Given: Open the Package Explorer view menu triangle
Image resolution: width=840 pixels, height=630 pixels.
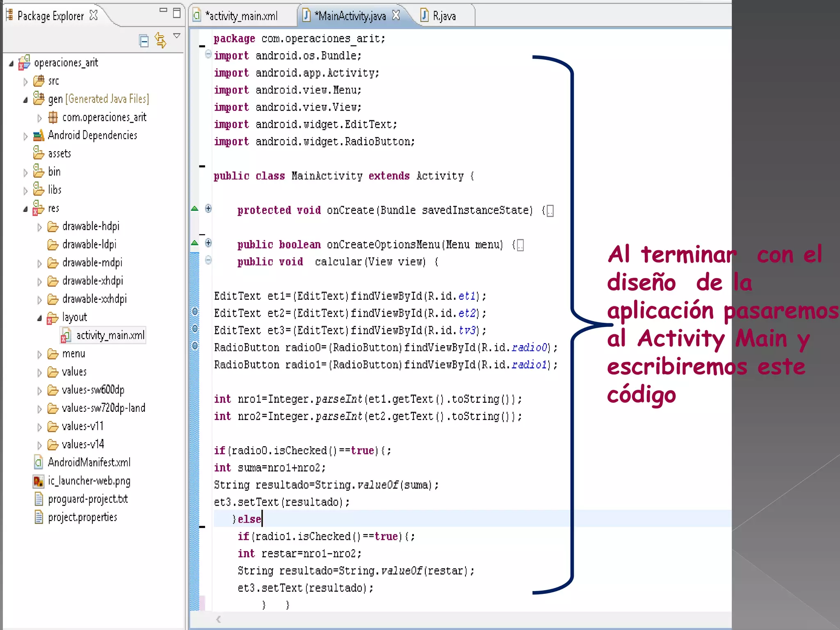Looking at the screenshot, I should click(x=177, y=36).
